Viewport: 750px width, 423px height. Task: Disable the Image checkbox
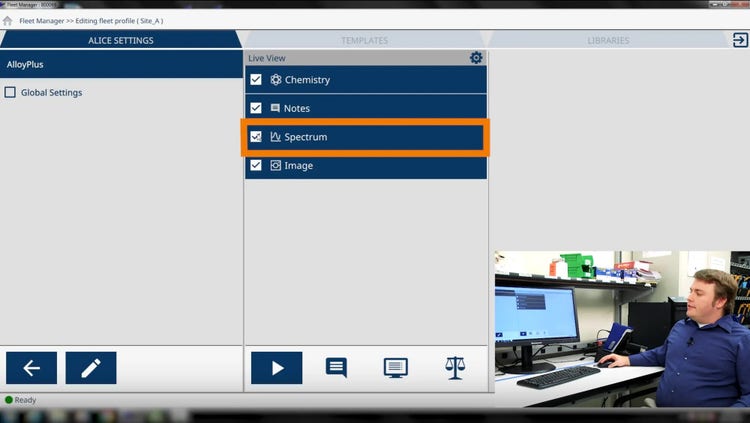tap(256, 165)
